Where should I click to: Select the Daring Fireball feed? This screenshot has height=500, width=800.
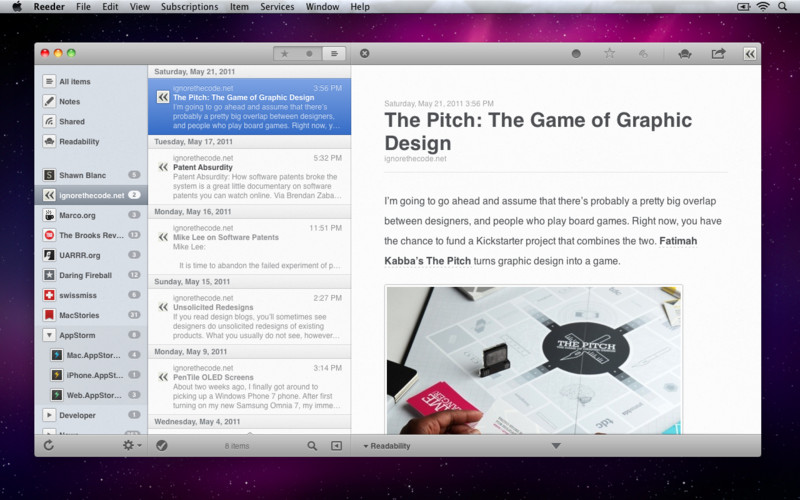tap(85, 274)
